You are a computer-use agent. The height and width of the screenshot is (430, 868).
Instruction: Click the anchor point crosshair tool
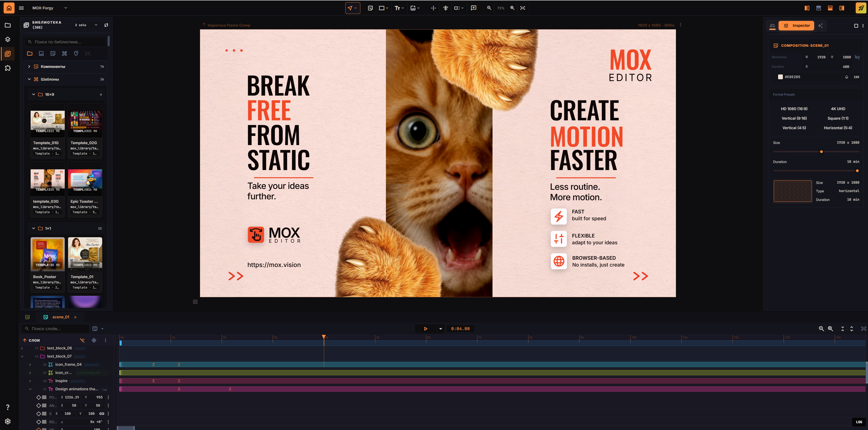[433, 8]
